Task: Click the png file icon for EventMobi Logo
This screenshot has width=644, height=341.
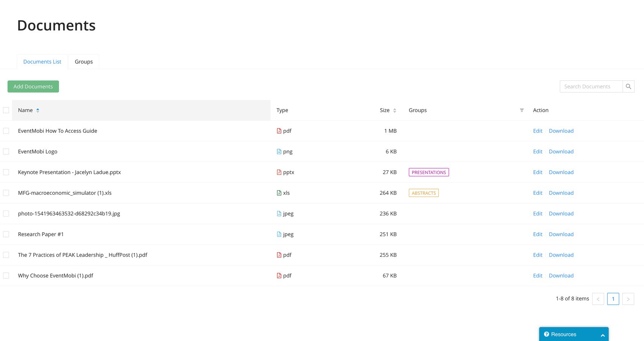Action: pos(279,152)
